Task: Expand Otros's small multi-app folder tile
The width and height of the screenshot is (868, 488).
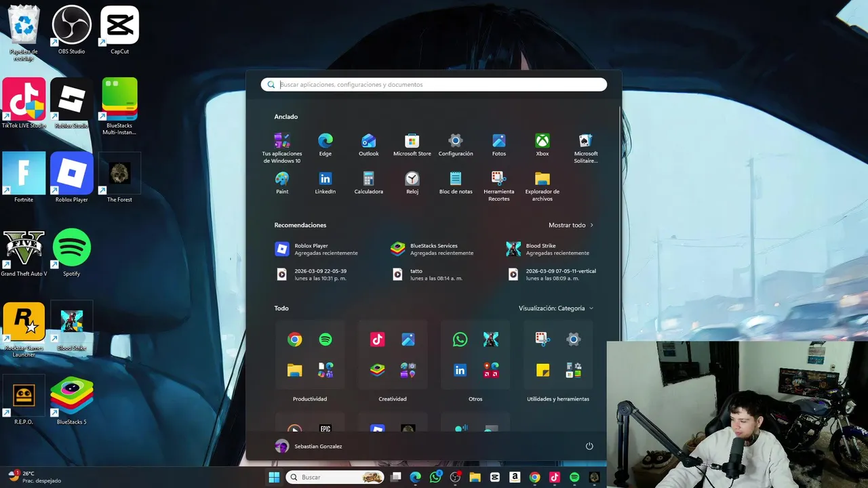Action: coord(491,370)
